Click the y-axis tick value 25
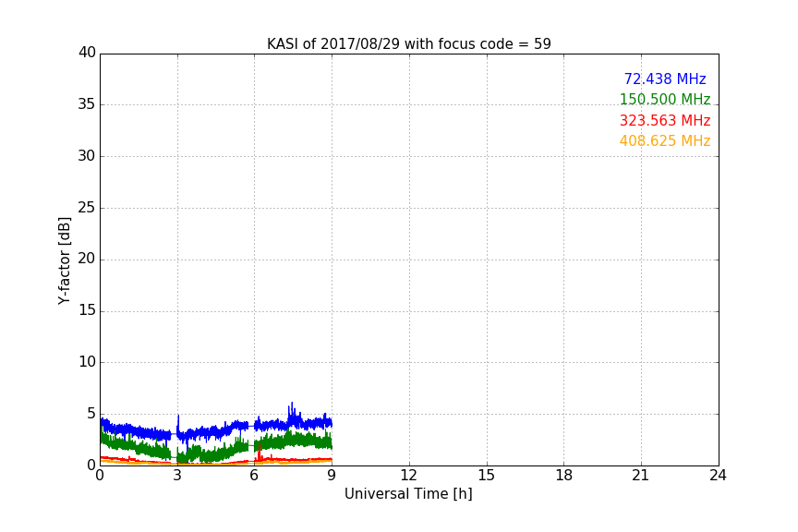798x532 pixels. 87,207
